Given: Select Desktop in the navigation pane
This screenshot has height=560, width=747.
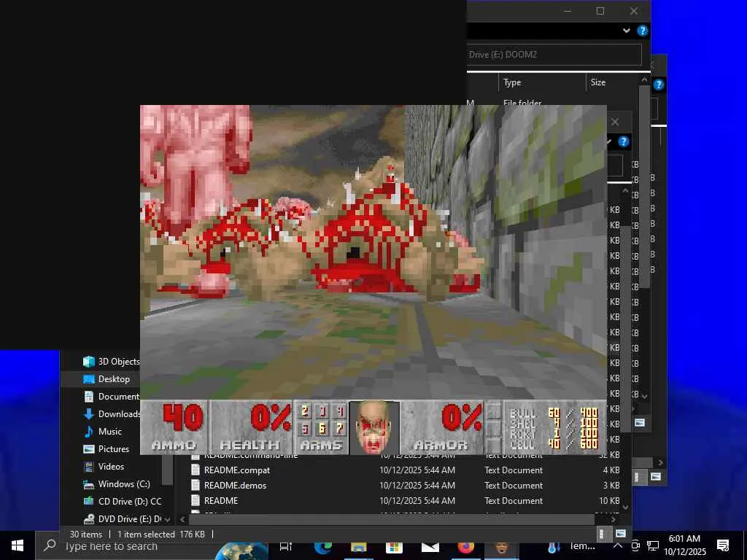Looking at the screenshot, I should 114,379.
